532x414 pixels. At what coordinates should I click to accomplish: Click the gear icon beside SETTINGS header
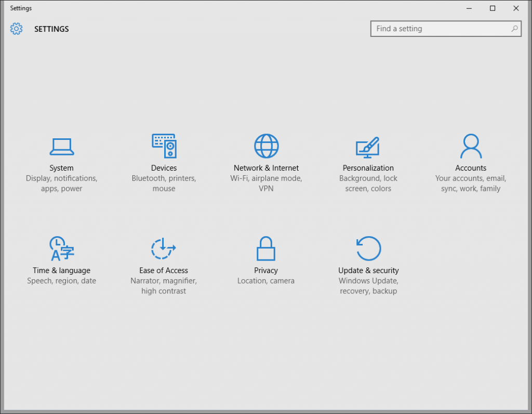point(16,29)
